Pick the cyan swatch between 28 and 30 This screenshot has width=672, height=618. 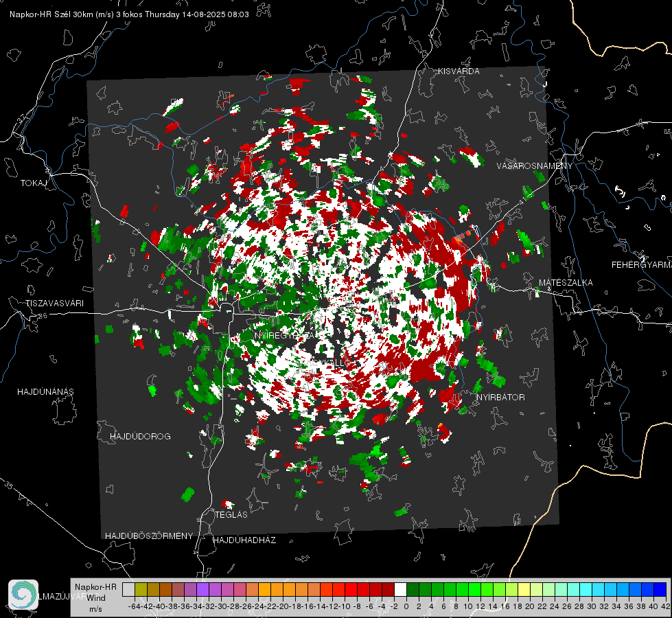(586, 589)
